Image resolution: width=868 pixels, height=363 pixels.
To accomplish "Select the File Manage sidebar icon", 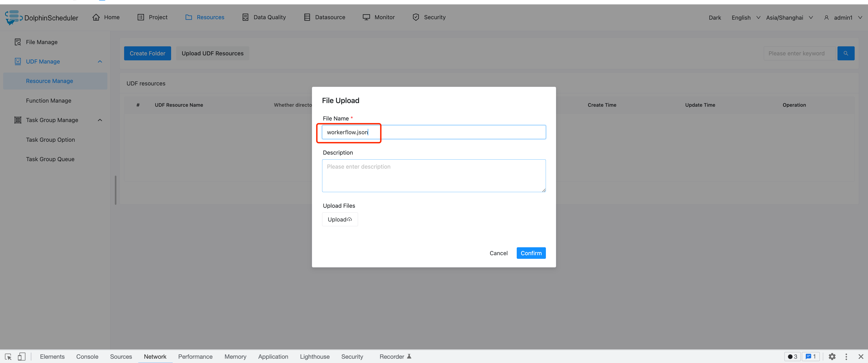I will (18, 42).
